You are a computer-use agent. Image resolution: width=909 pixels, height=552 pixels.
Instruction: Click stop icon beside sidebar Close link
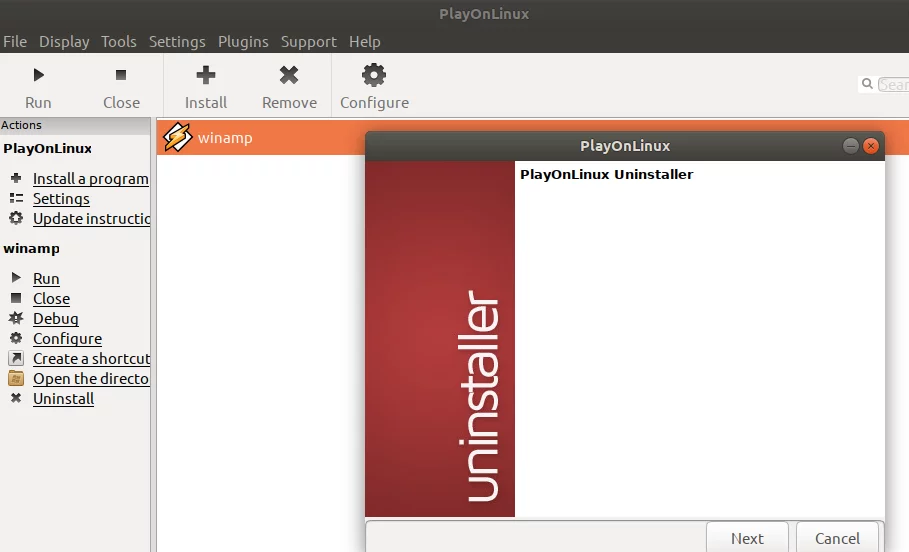pyautogui.click(x=16, y=298)
